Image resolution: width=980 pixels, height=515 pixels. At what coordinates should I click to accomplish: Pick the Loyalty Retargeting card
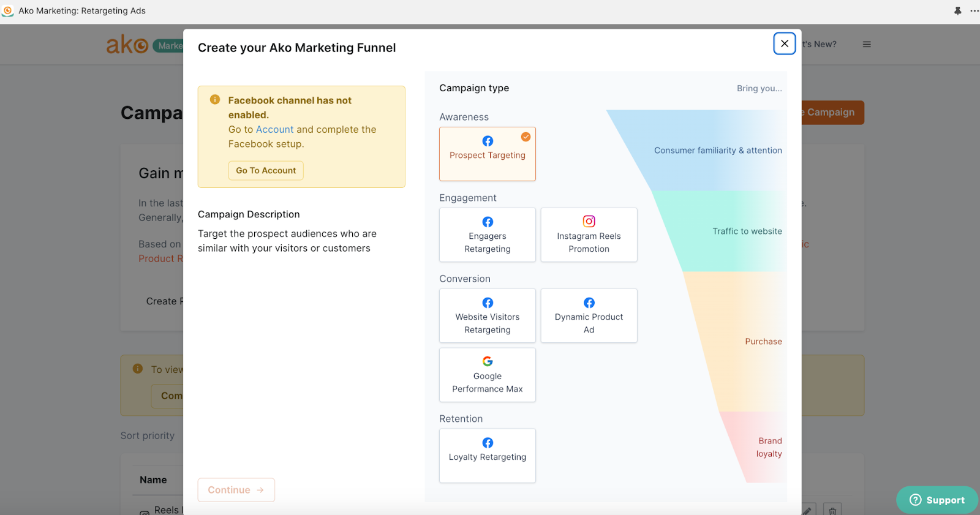[487, 456]
